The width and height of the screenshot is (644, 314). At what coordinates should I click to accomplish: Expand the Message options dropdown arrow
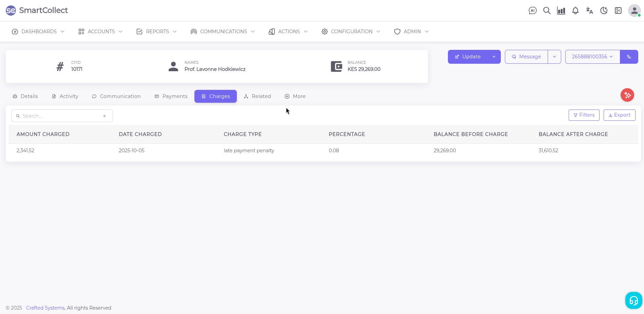pos(554,57)
